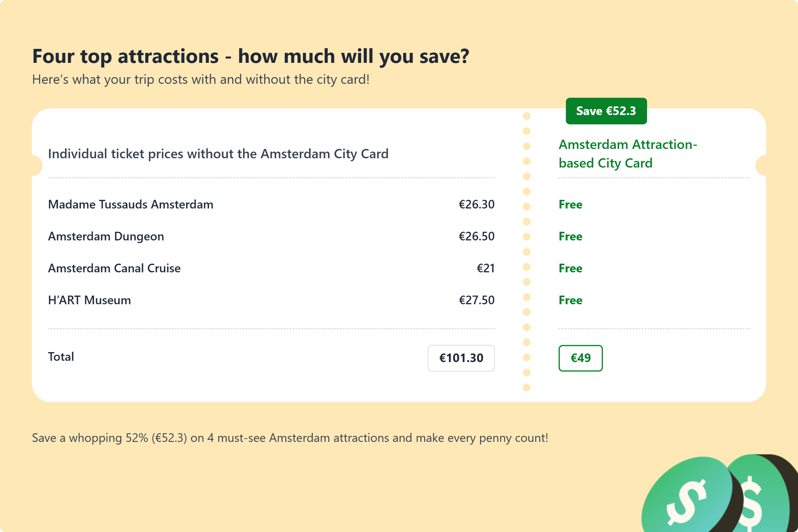The height and width of the screenshot is (532, 798).
Task: Open the Madame Tussauds Amsterdam entry
Action: [131, 204]
